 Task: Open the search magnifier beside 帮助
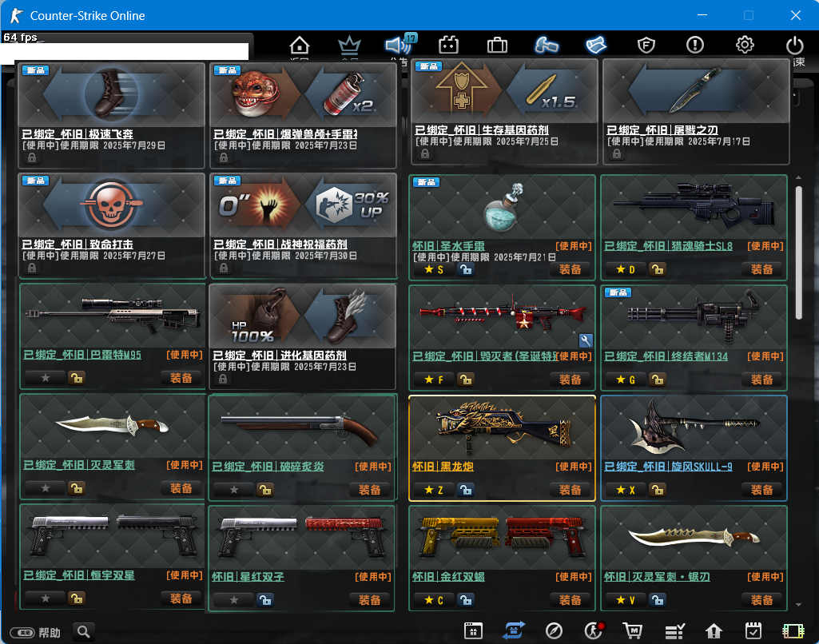click(x=84, y=632)
